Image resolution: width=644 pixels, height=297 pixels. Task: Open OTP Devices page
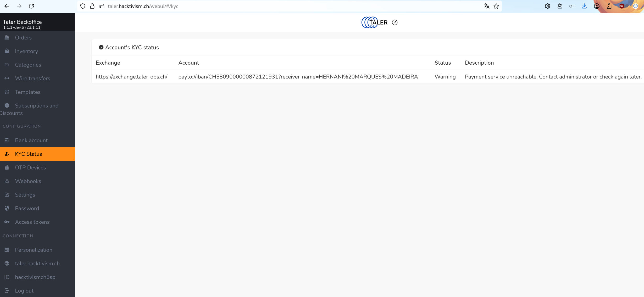click(x=37, y=167)
